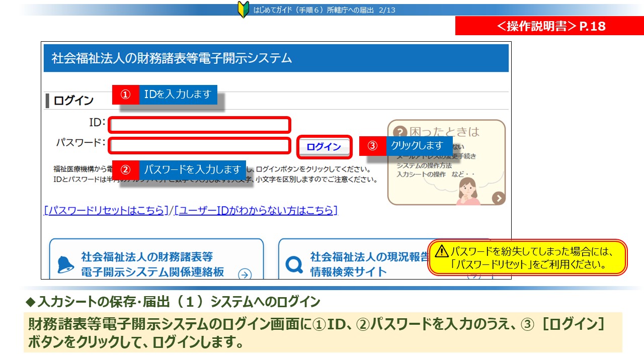Screen dimensions: 644x362
Task: Select the blue パスワードを入力します callout
Action: (192, 169)
